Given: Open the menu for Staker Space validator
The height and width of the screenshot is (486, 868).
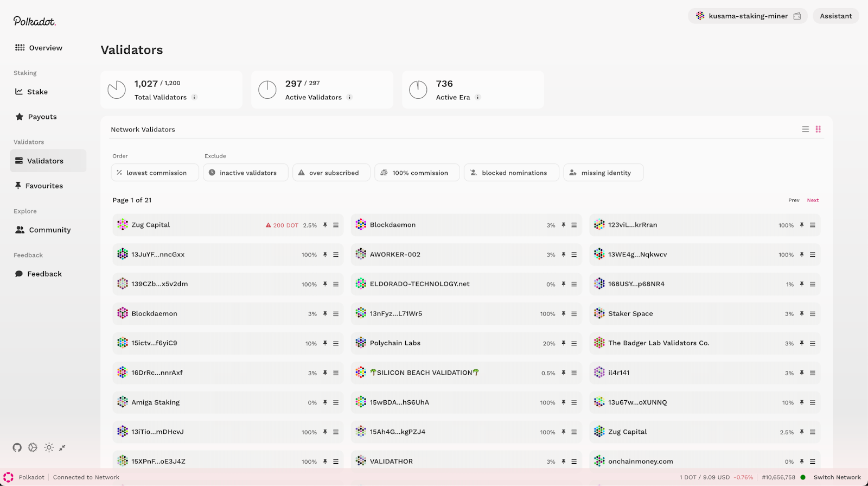Looking at the screenshot, I should (x=813, y=314).
